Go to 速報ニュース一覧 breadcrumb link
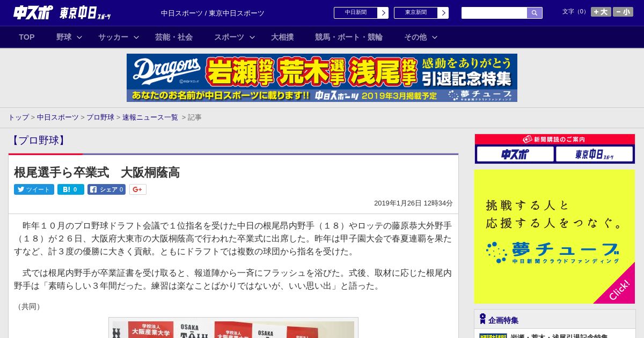 click(x=150, y=117)
